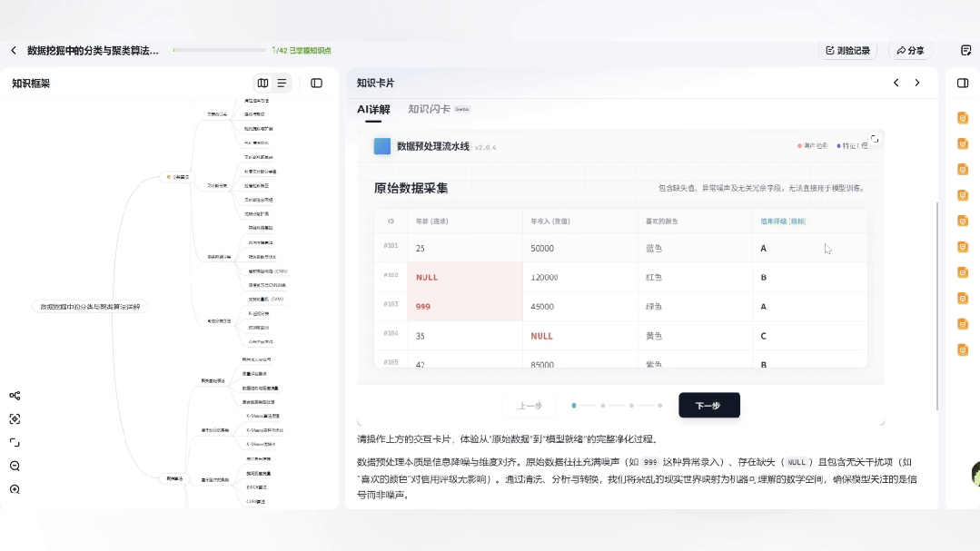Center the mind map using the focus icon
This screenshot has width=980, height=551.
[15, 419]
